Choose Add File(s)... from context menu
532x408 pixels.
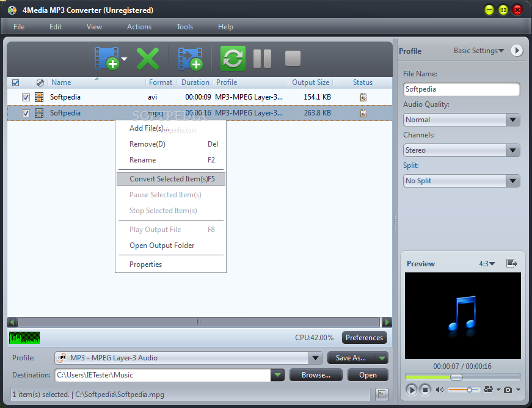click(x=170, y=128)
